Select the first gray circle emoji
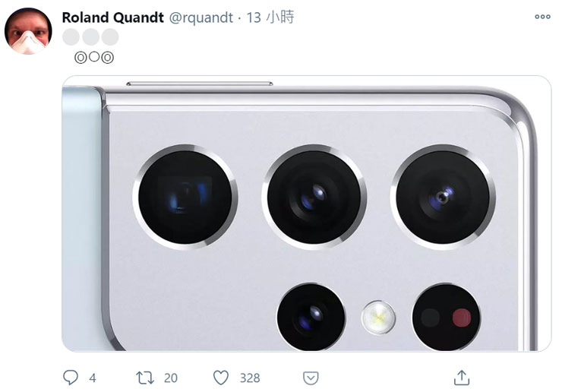This screenshot has width=562, height=392. click(x=71, y=37)
